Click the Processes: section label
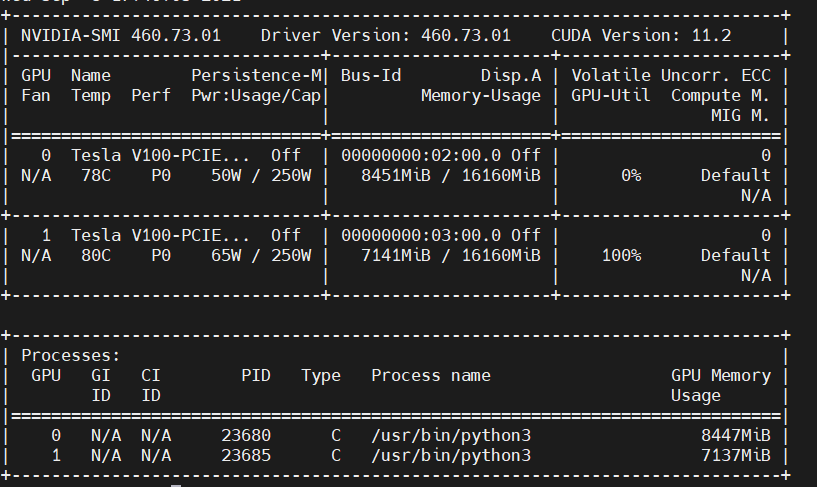This screenshot has height=487, width=817. click(x=71, y=356)
